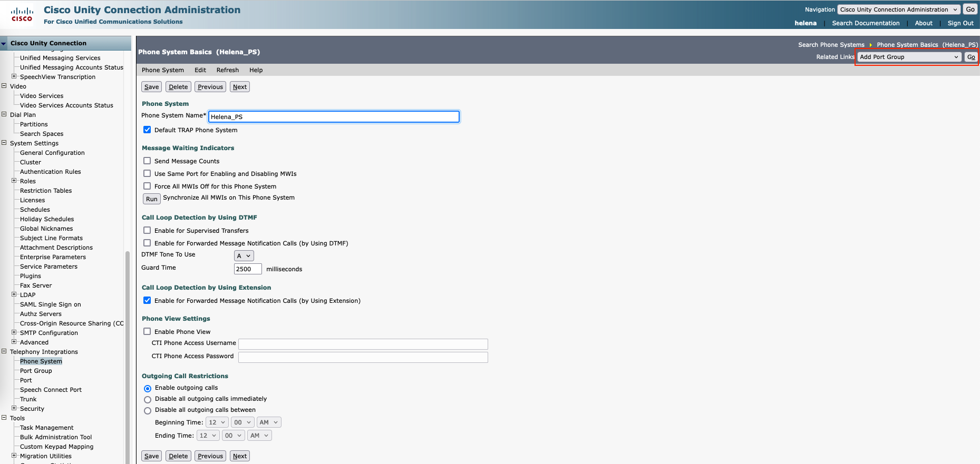This screenshot has width=980, height=464.
Task: Collapse the Telephony Integrations section
Action: coord(4,351)
